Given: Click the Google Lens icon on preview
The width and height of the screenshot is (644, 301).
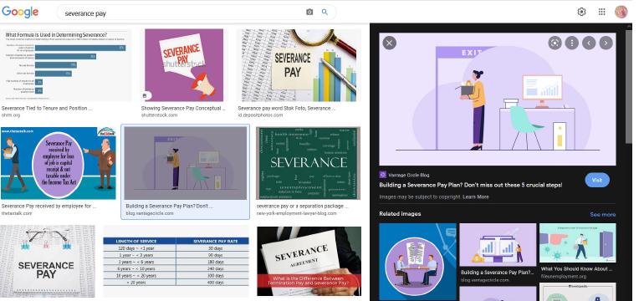Looking at the screenshot, I should pos(555,43).
